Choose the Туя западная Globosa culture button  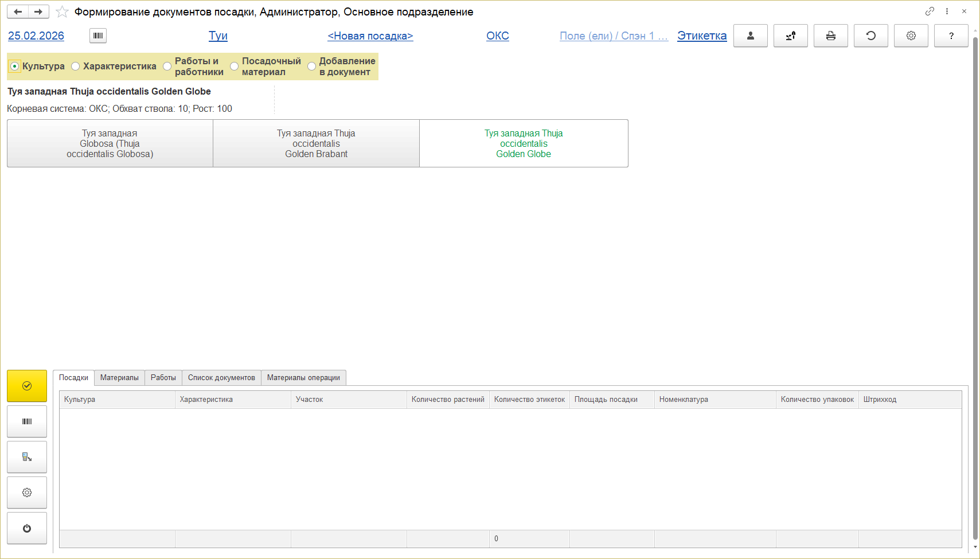110,143
